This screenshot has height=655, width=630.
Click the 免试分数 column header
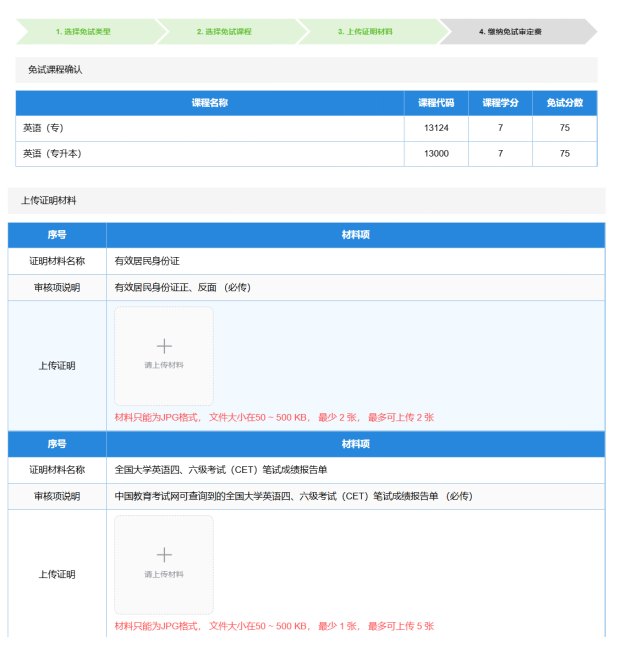point(564,103)
